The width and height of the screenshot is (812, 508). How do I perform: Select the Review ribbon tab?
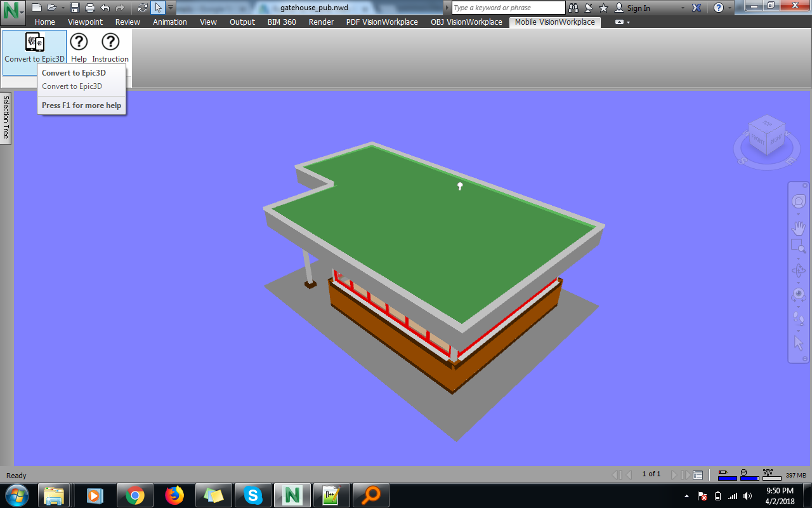pos(128,22)
